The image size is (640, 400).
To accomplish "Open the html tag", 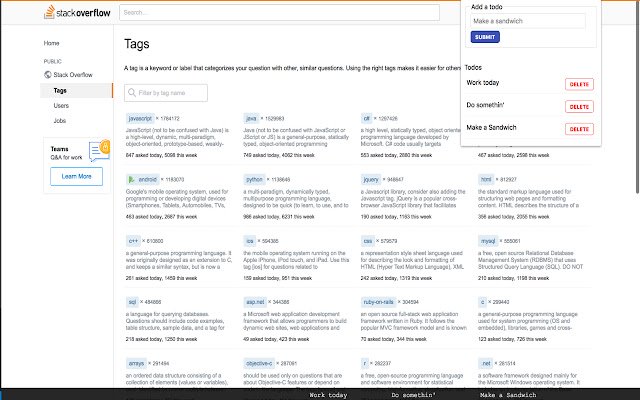I will pos(486,180).
